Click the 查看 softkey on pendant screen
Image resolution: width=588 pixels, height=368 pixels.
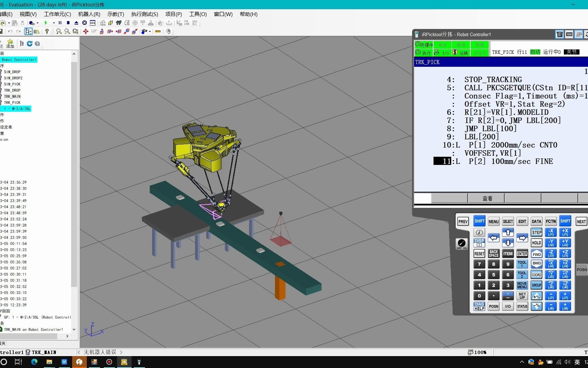tap(486, 198)
